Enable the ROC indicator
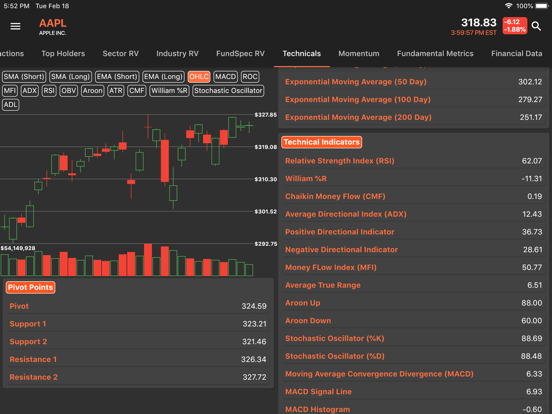 pyautogui.click(x=250, y=77)
